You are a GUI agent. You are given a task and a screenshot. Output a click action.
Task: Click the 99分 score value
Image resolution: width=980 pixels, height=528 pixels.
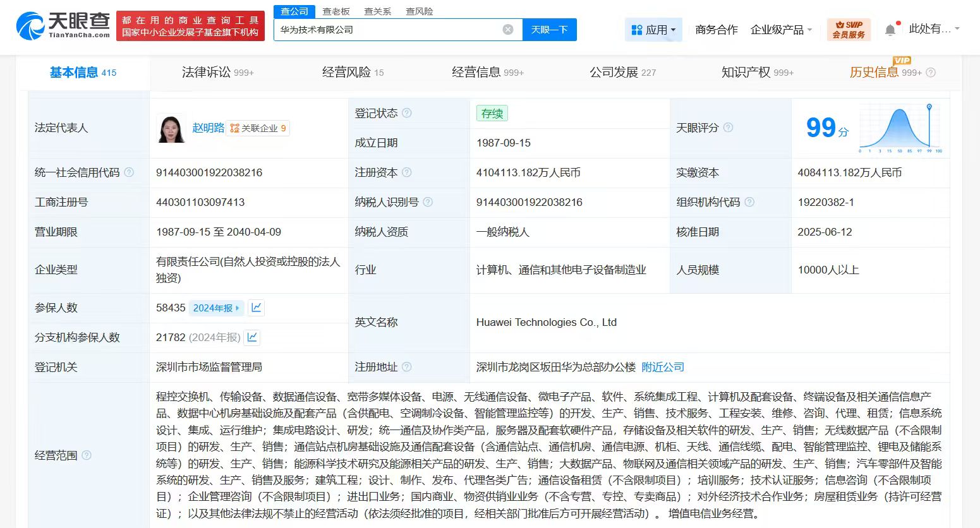coord(827,128)
